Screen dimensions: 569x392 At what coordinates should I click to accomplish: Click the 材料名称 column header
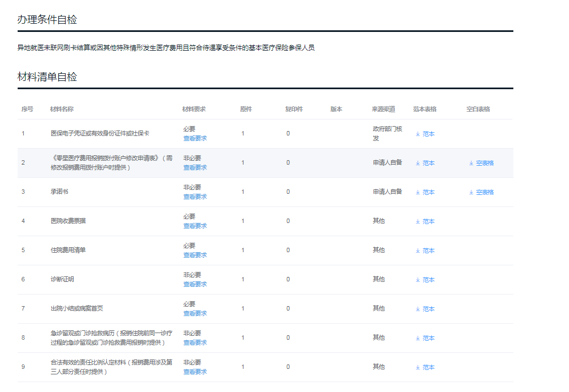(62, 109)
